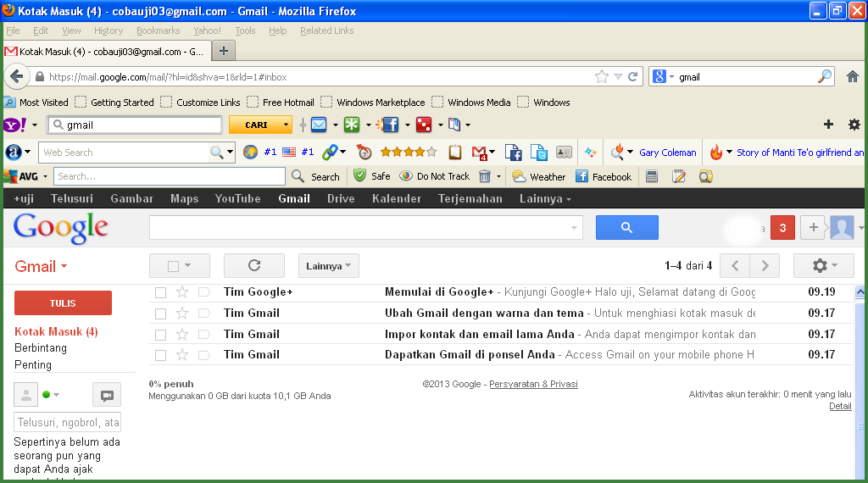The width and height of the screenshot is (868, 483).
Task: Click the Gmail envelope icon in Alexa toolbar
Action: point(479,153)
